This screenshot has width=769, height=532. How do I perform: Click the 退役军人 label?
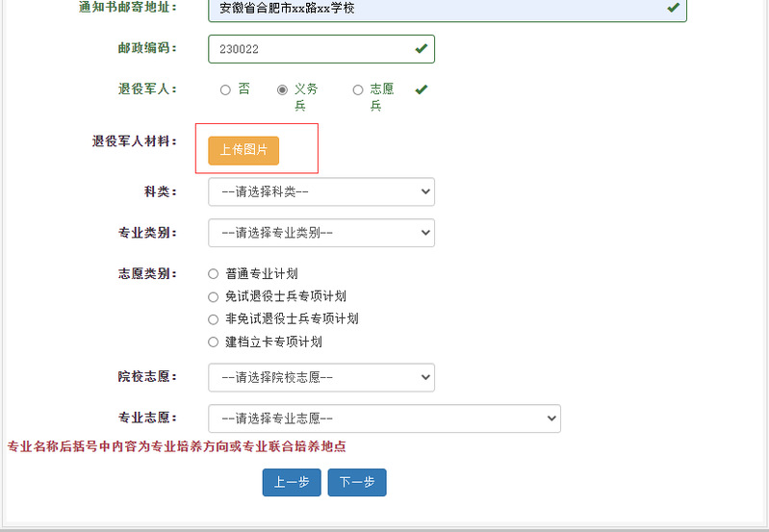pos(147,89)
